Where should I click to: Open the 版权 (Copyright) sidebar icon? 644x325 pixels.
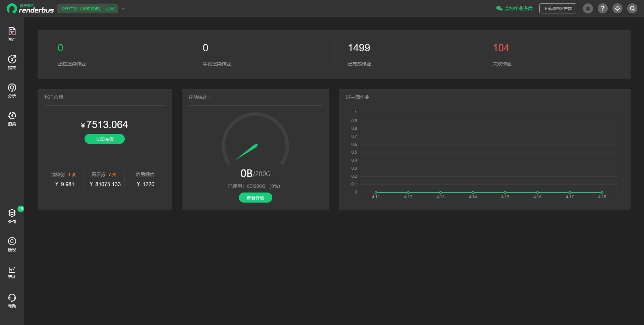tap(12, 244)
